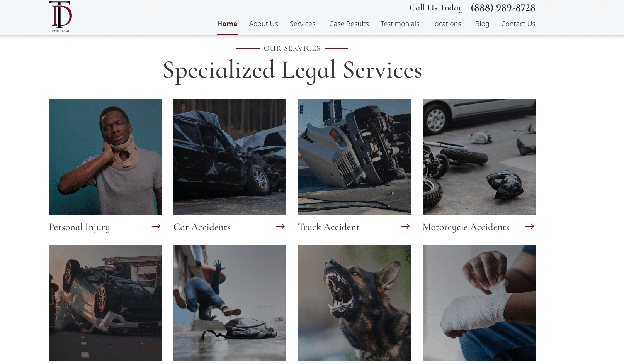Viewport: 624px width, 364px height.
Task: Select the barking dog photo
Action: click(354, 303)
